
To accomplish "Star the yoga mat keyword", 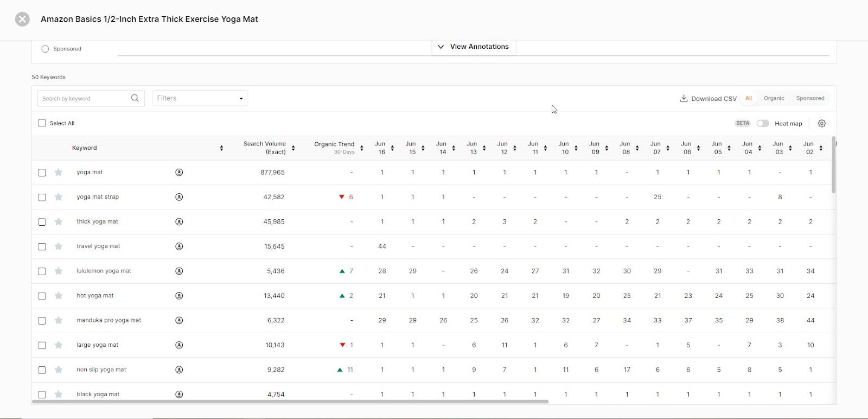I will (59, 172).
